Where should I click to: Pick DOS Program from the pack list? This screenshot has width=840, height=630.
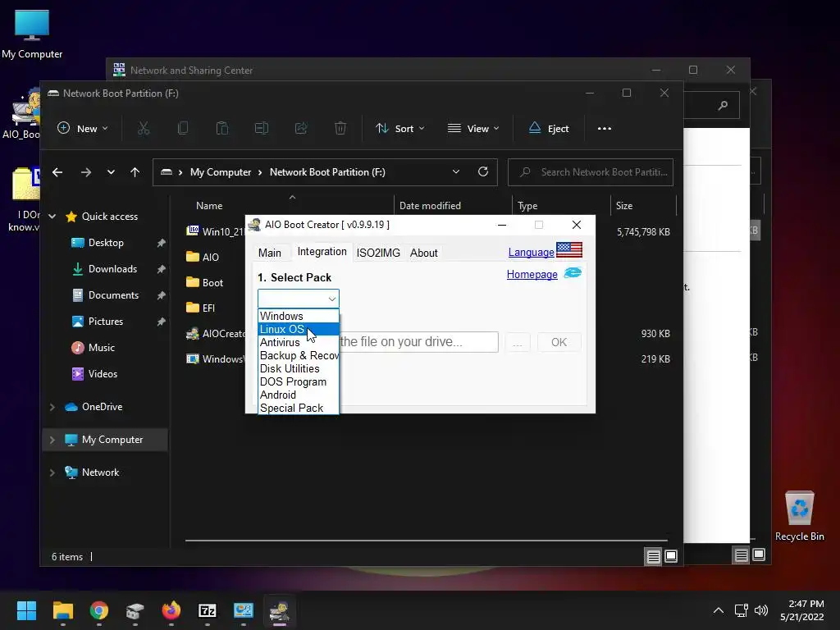298,381
